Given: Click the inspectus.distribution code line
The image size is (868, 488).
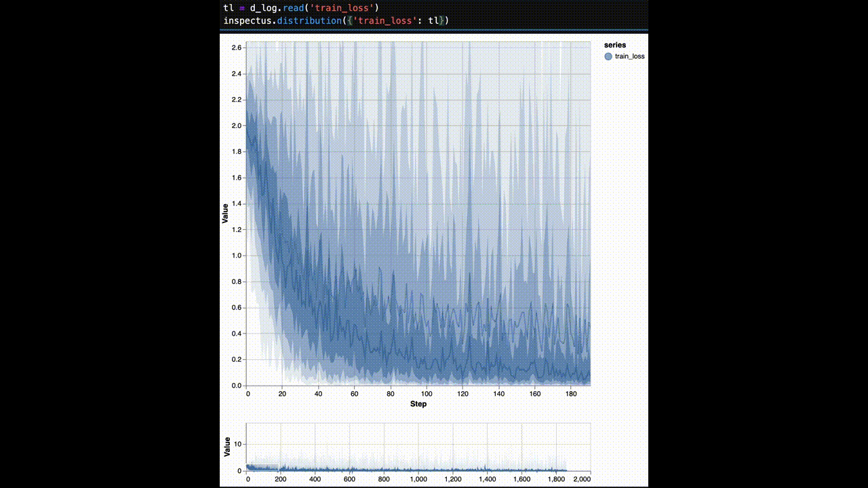Looking at the screenshot, I should pos(336,21).
